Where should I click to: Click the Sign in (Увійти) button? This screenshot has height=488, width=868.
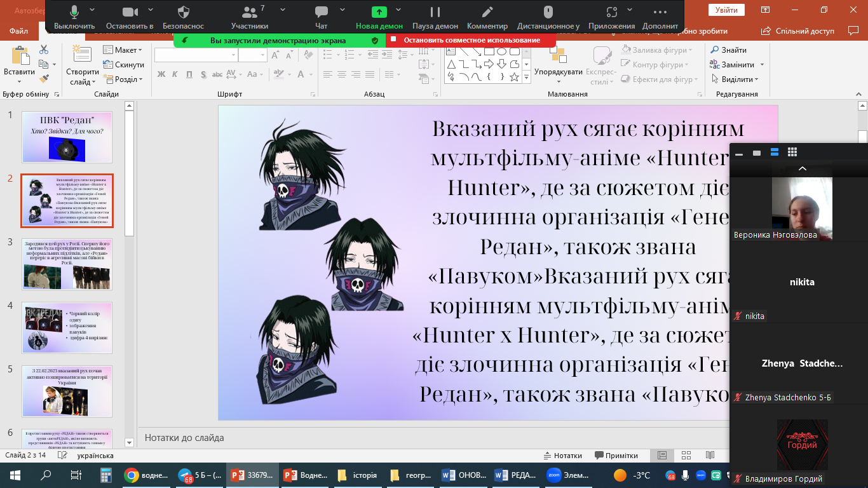pos(726,10)
